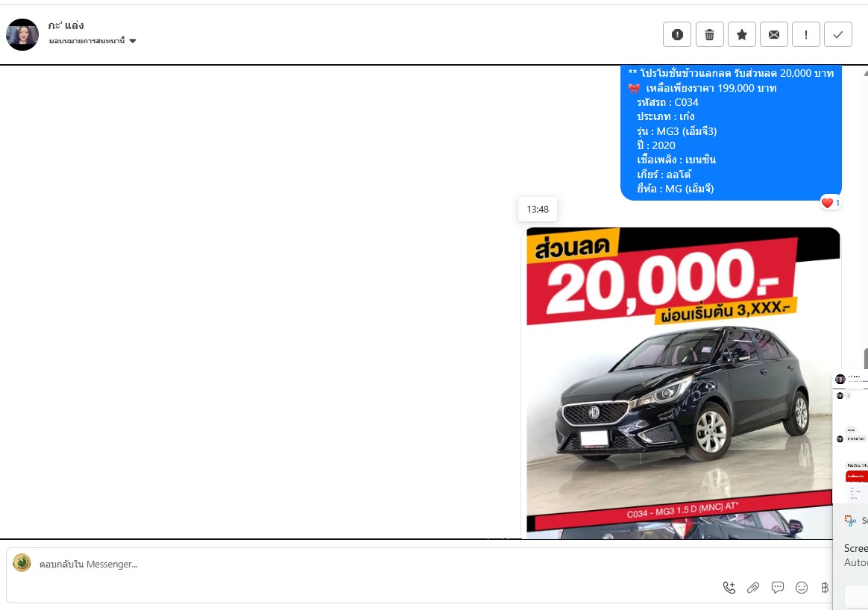The image size is (868, 610).
Task: Click the heart reaction on the blue message
Action: coord(831,203)
